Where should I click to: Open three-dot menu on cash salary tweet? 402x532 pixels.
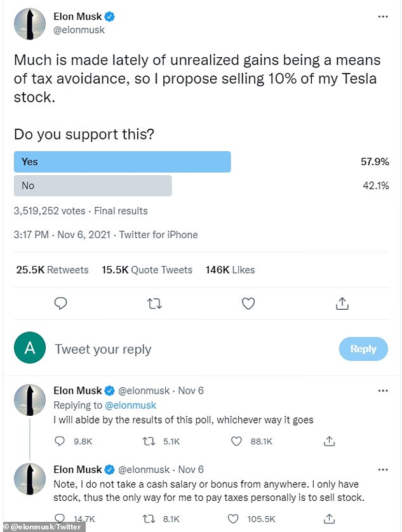click(x=383, y=470)
